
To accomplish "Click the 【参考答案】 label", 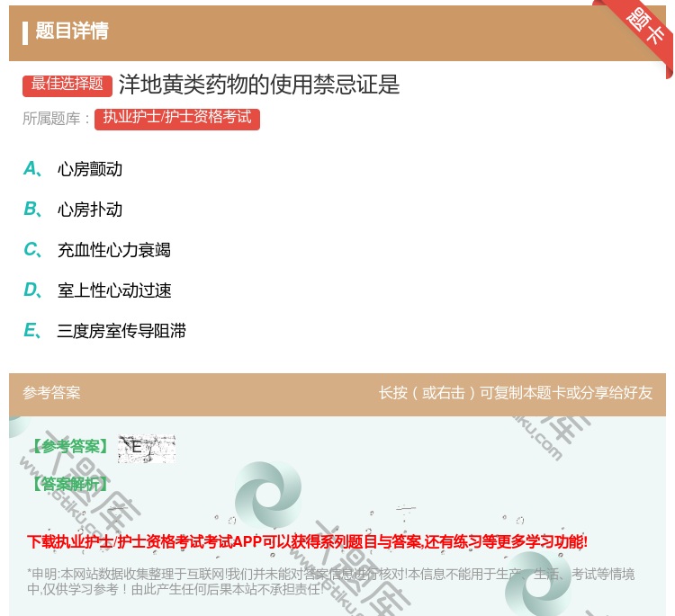I will [x=70, y=447].
